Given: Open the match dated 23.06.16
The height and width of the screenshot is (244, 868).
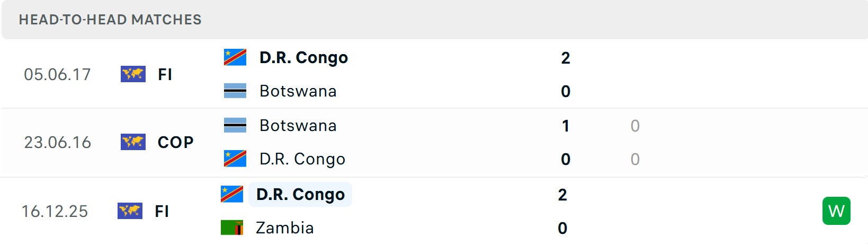Looking at the screenshot, I should tap(57, 142).
